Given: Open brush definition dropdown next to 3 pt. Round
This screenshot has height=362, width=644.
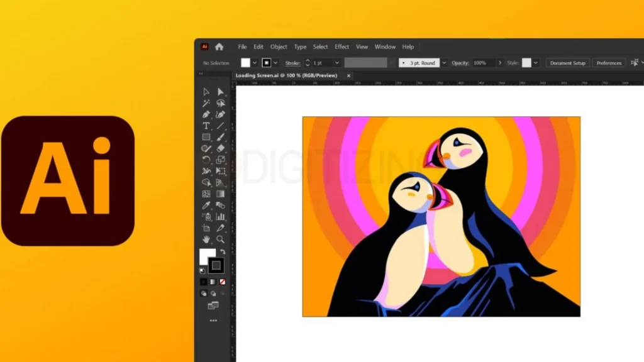Looking at the screenshot, I should coord(444,63).
